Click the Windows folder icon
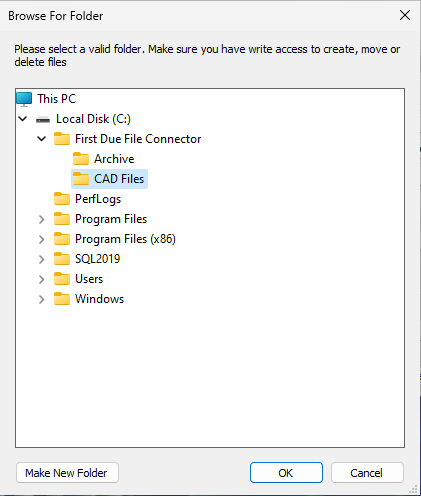The height and width of the screenshot is (496, 421). (x=62, y=299)
